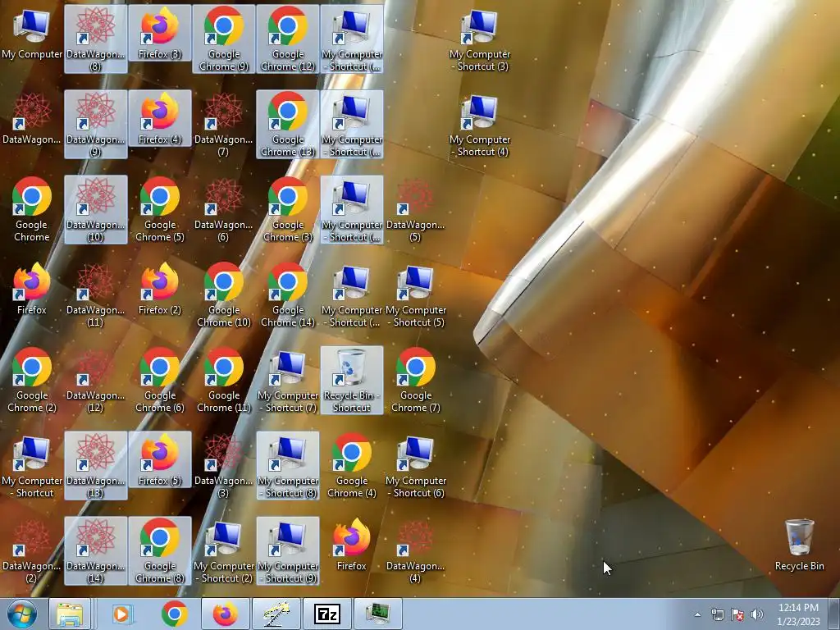The image size is (840, 630).
Task: Select the DataWagon (2) desktop icon
Action: (32, 550)
